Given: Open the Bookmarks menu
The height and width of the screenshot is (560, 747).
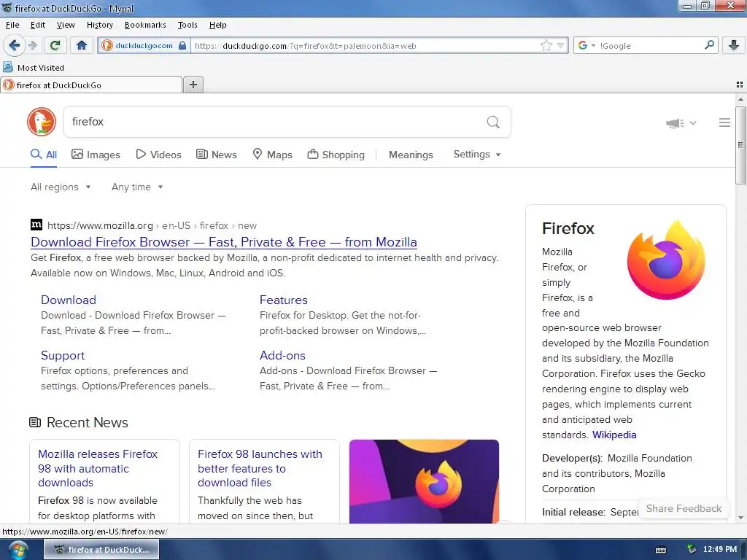Looking at the screenshot, I should pos(145,25).
